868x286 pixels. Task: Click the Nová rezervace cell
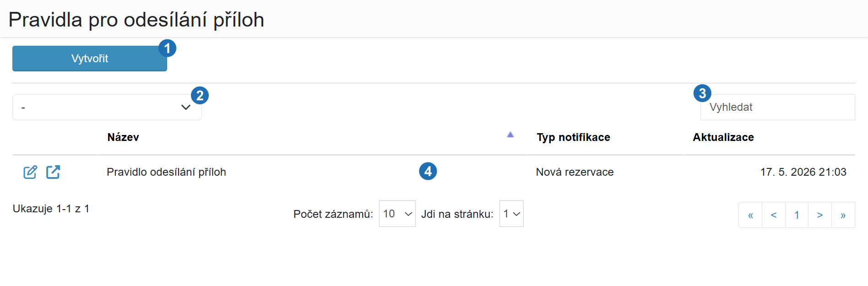(x=575, y=172)
